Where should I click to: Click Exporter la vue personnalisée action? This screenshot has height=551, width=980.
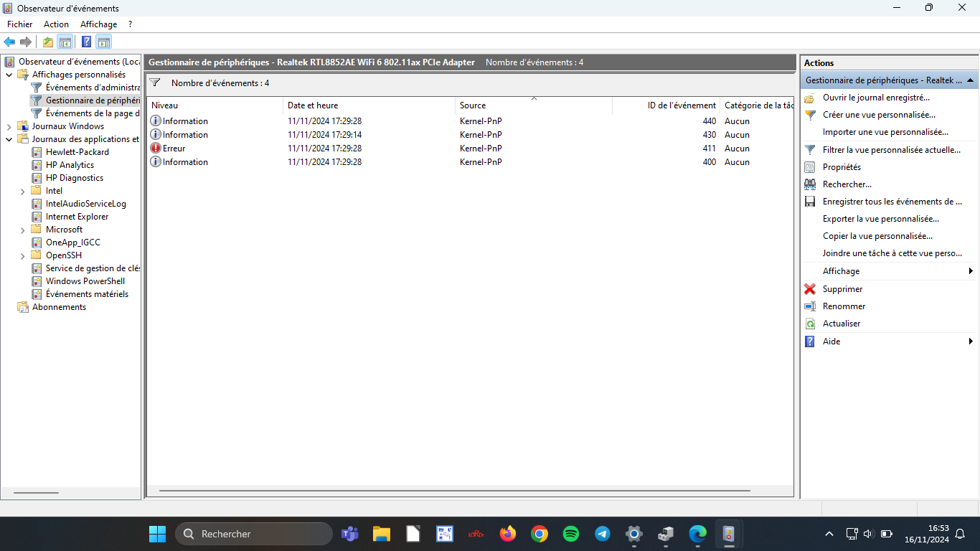pyautogui.click(x=880, y=219)
